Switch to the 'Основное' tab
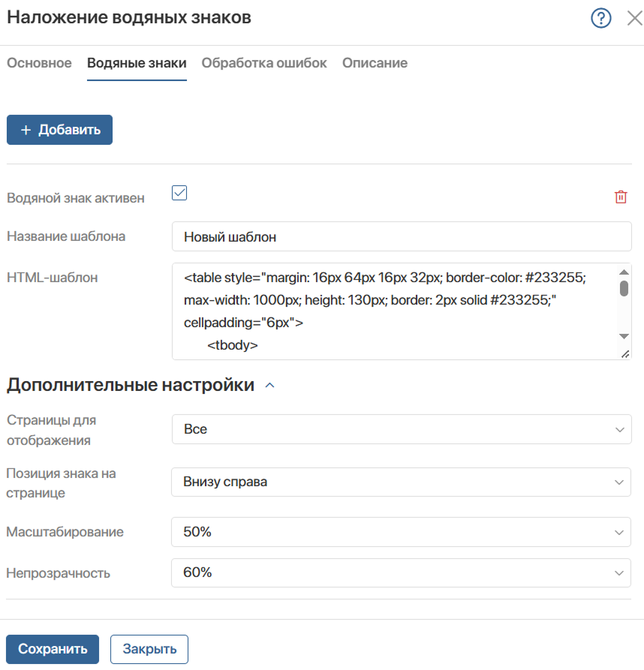This screenshot has width=644, height=670. coord(39,63)
